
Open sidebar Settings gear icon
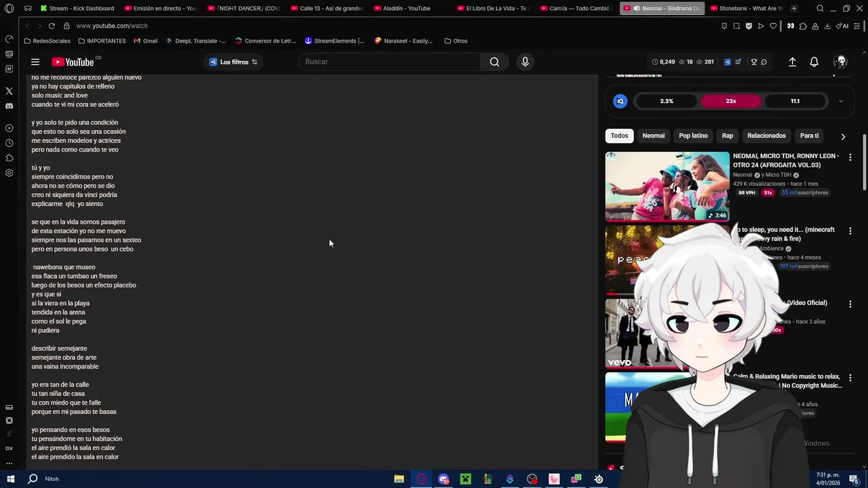[9, 173]
